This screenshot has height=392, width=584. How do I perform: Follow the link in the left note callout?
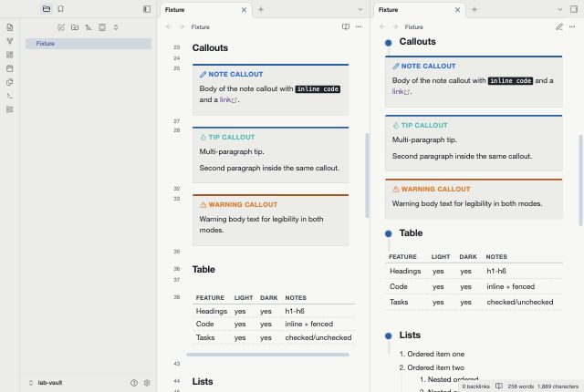[227, 99]
